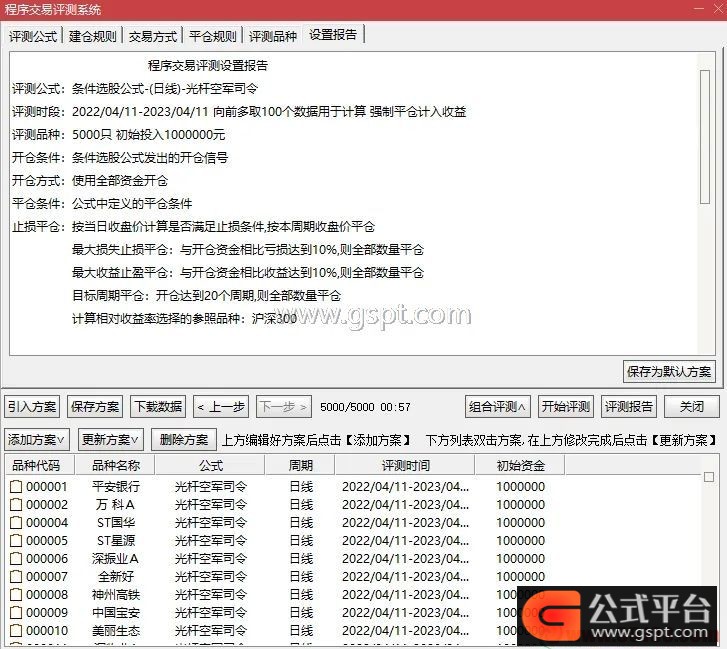Close the 程序交易评测系统 window

tap(718, 9)
